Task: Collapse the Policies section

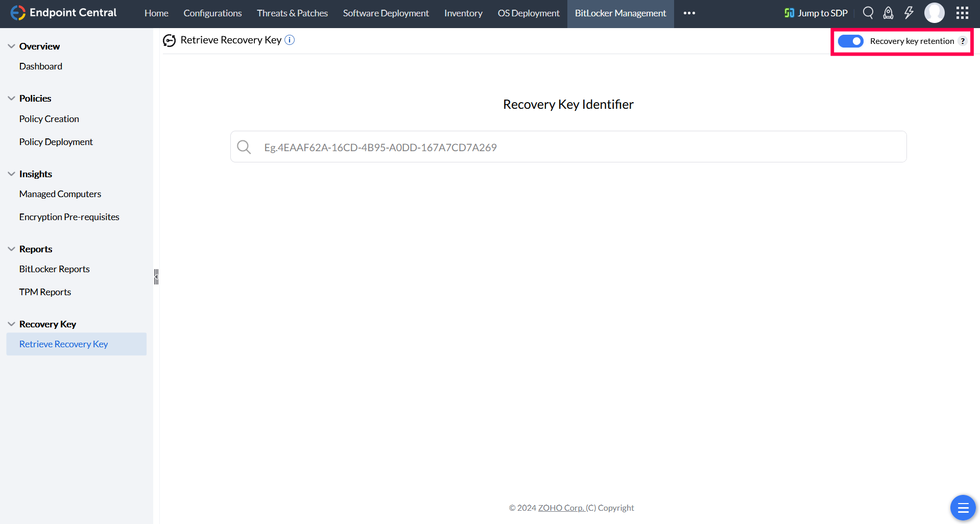Action: tap(11, 98)
